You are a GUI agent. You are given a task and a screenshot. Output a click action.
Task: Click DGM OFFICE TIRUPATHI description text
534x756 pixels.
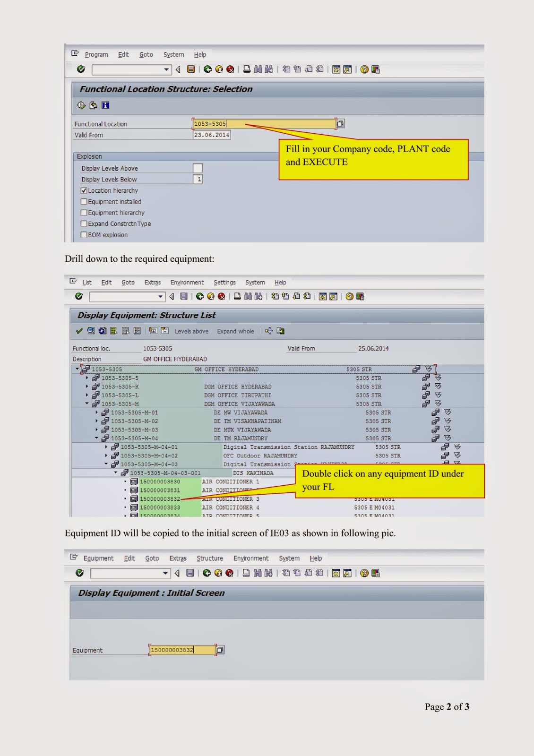pyautogui.click(x=238, y=395)
